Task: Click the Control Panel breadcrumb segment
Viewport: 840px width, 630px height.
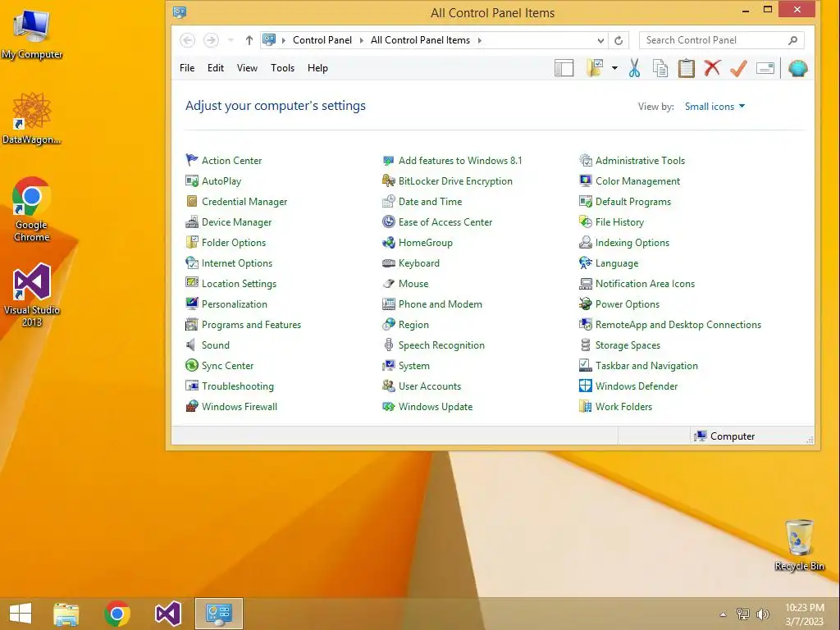Action: [x=322, y=40]
